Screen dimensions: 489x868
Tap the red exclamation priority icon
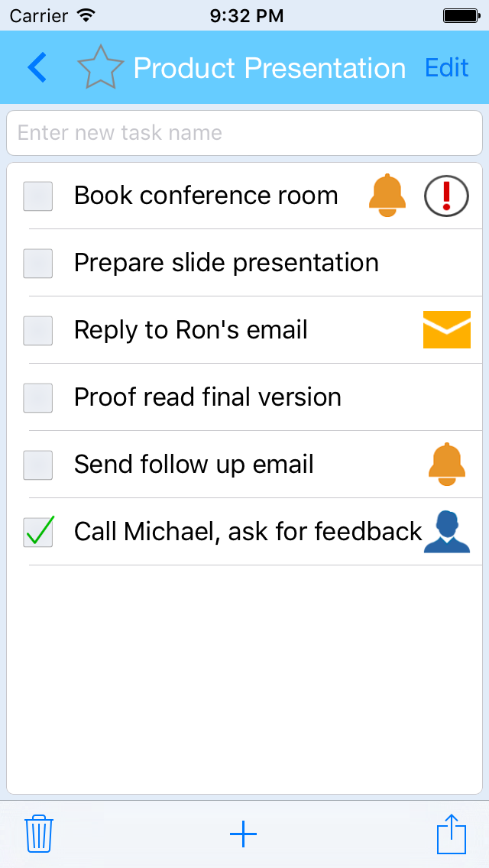[x=446, y=196]
